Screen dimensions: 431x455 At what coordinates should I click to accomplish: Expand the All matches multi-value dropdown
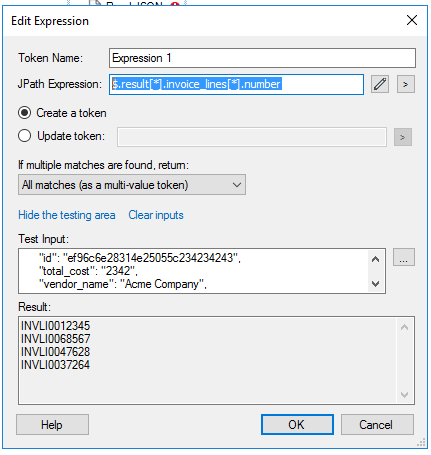pyautogui.click(x=132, y=185)
